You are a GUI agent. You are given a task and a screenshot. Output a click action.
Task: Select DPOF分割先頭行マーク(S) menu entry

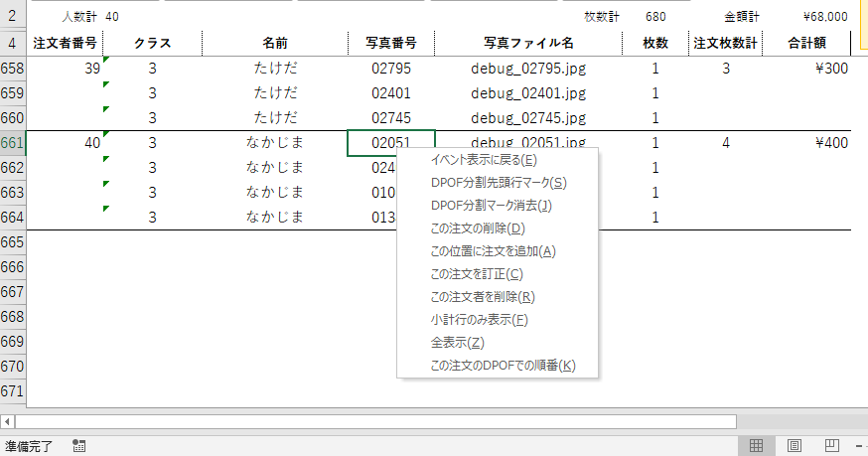click(x=498, y=183)
